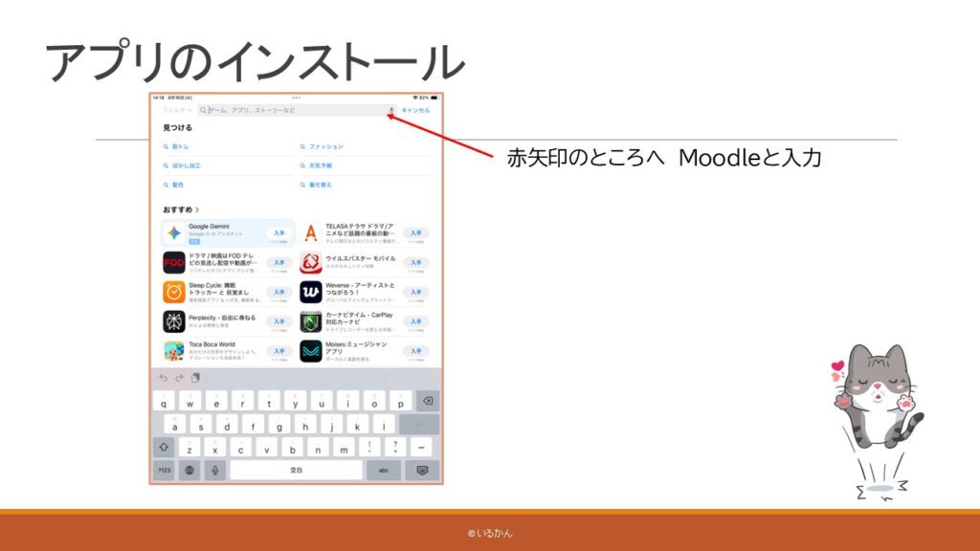Hide the on-screen keyboard with the dismiss key
This screenshot has width=980, height=551.
(421, 471)
